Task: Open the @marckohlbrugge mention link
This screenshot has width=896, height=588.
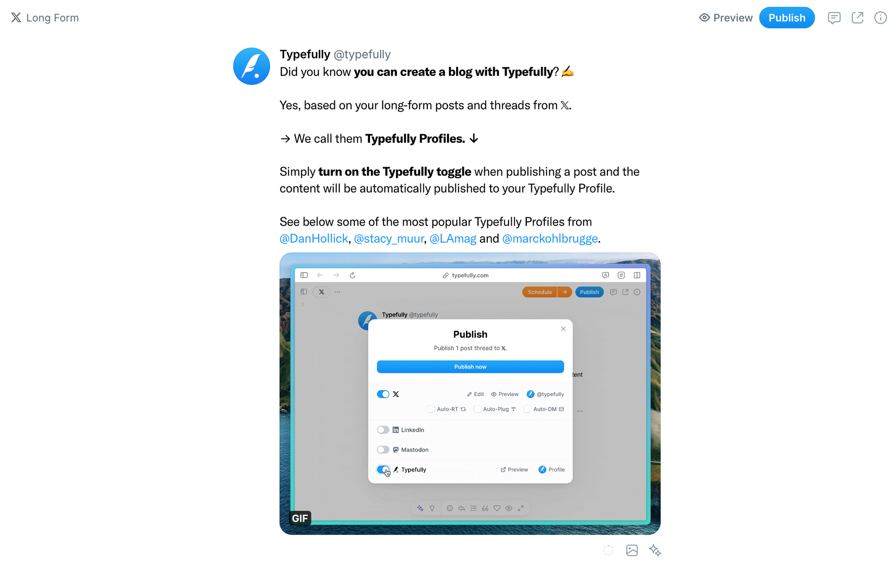Action: click(x=550, y=238)
